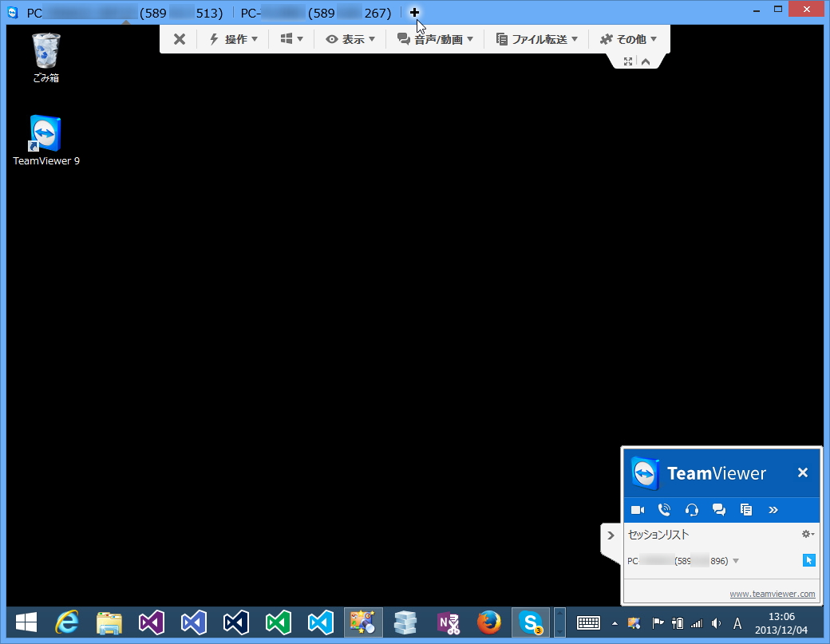
Task: Open the blue Visual Studio taskbar icon
Action: tap(194, 622)
